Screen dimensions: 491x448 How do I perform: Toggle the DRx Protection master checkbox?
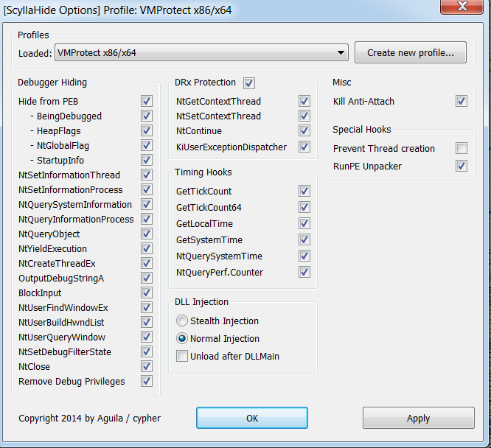coord(249,83)
